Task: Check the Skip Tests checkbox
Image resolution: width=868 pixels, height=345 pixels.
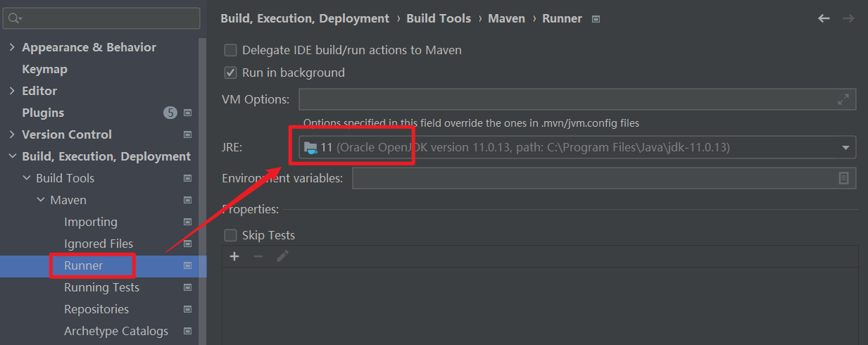Action: 230,235
